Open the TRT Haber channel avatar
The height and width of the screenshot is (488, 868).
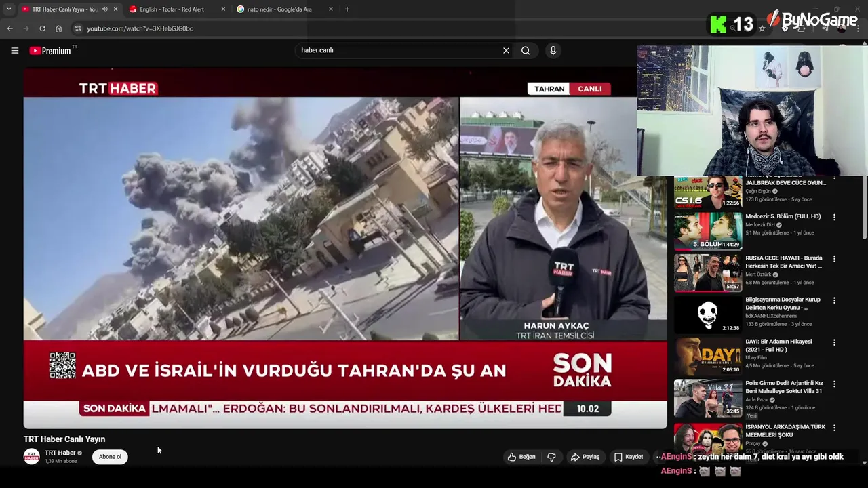pyautogui.click(x=31, y=457)
